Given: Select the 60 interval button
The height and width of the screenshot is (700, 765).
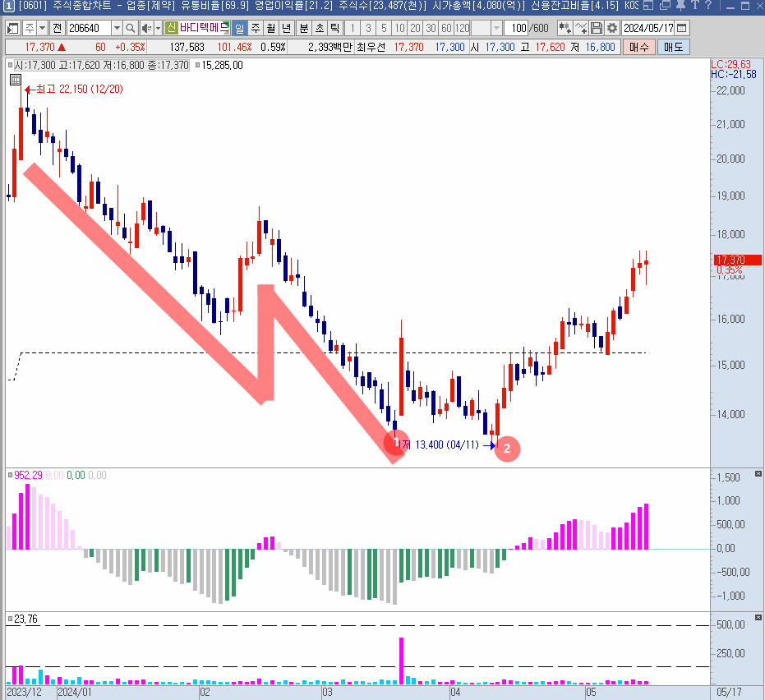Looking at the screenshot, I should pyautogui.click(x=446, y=28).
